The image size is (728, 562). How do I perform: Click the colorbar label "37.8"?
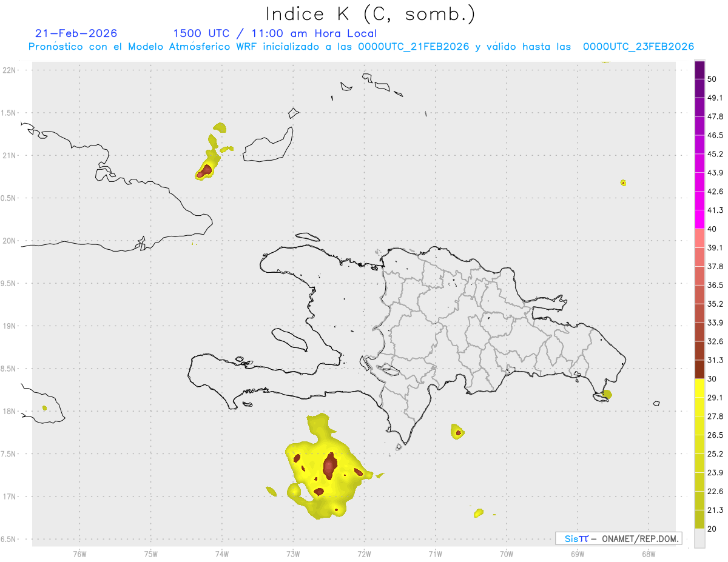point(715,267)
